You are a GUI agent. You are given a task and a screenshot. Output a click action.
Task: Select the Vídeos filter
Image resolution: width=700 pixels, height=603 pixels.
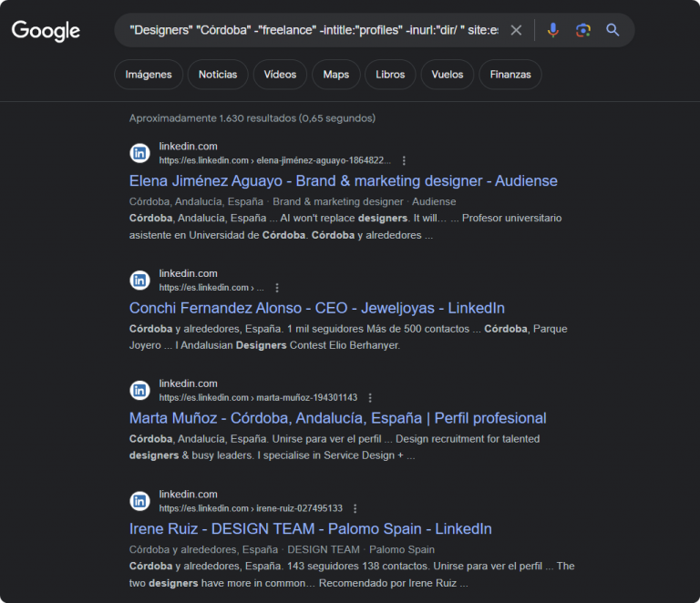click(280, 75)
